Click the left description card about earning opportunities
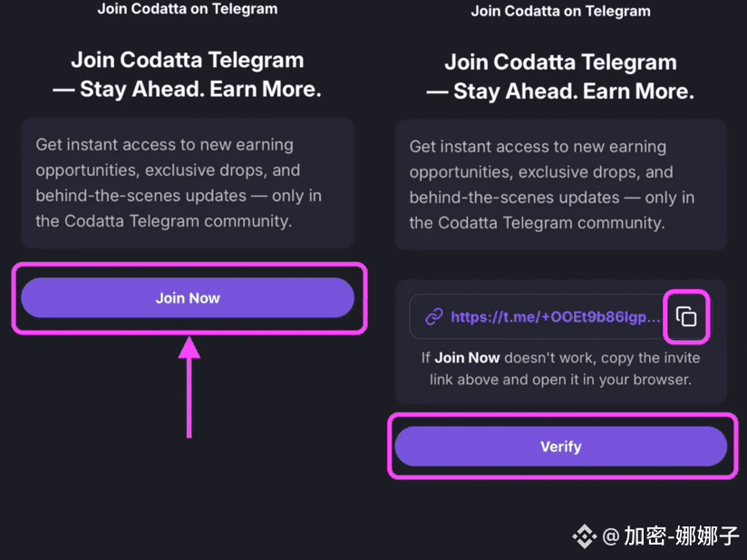Screen dimensions: 747x560 coord(188,183)
